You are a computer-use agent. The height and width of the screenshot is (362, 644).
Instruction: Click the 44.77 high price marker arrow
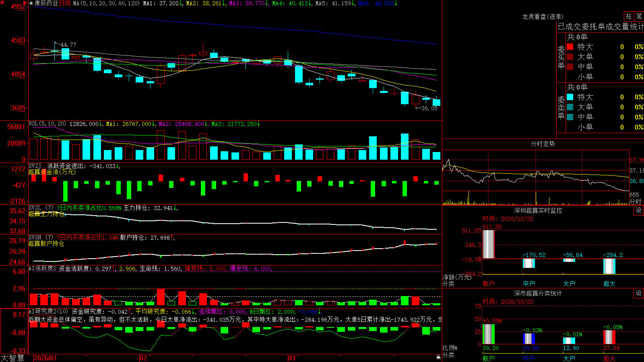click(58, 43)
